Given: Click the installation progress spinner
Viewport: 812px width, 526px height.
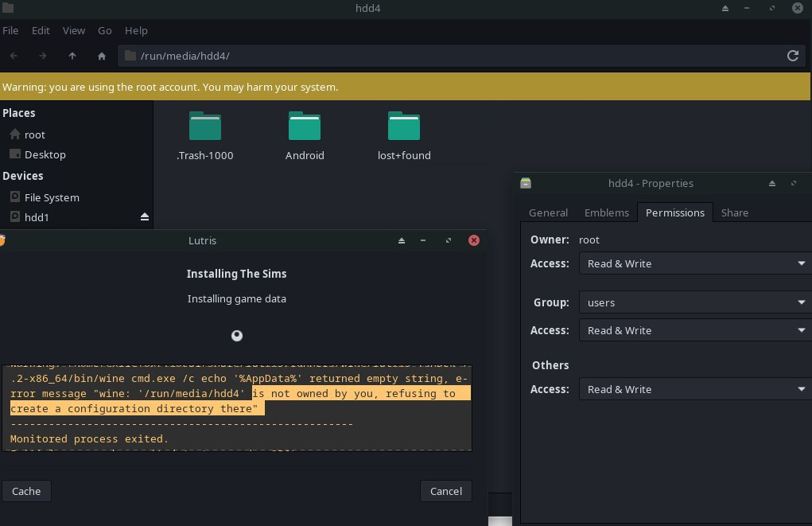Looking at the screenshot, I should (236, 335).
